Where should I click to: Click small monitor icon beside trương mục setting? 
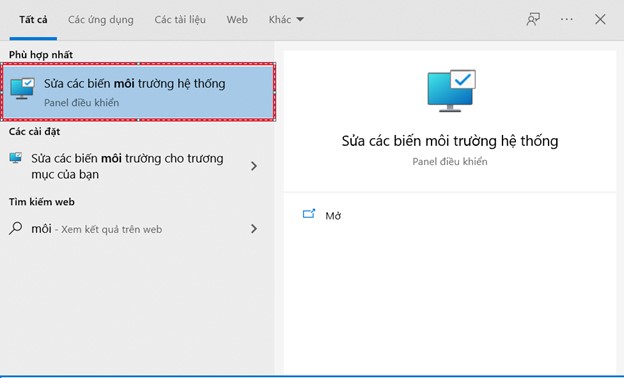(x=16, y=158)
